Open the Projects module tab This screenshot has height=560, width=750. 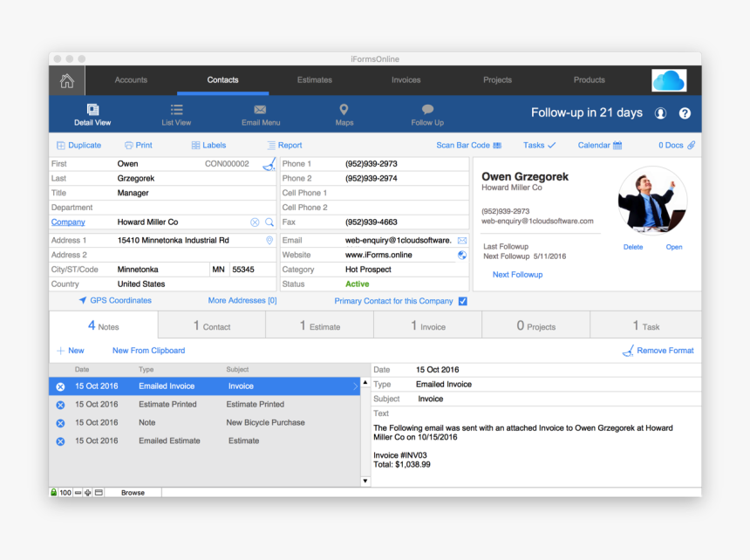(x=497, y=80)
